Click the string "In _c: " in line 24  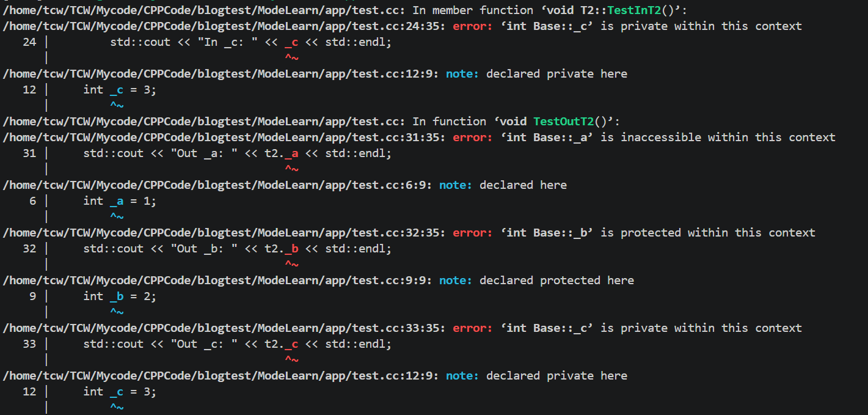coord(227,42)
